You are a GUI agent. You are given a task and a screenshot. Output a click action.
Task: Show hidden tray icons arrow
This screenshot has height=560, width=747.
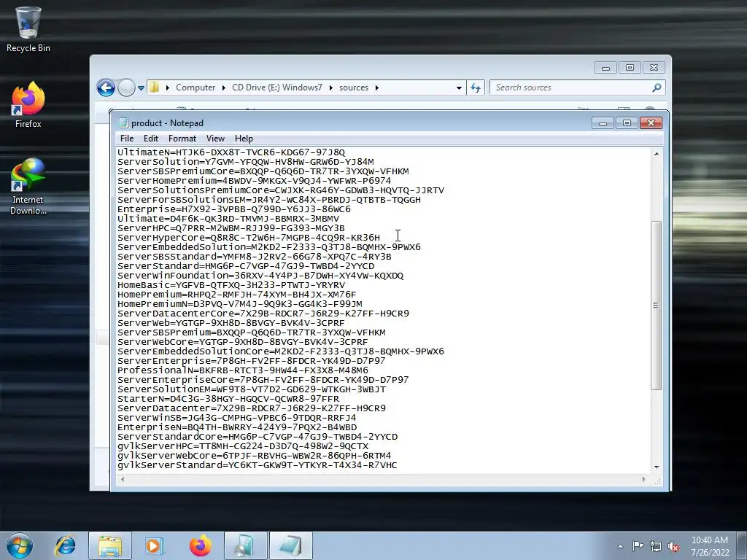pyautogui.click(x=620, y=546)
